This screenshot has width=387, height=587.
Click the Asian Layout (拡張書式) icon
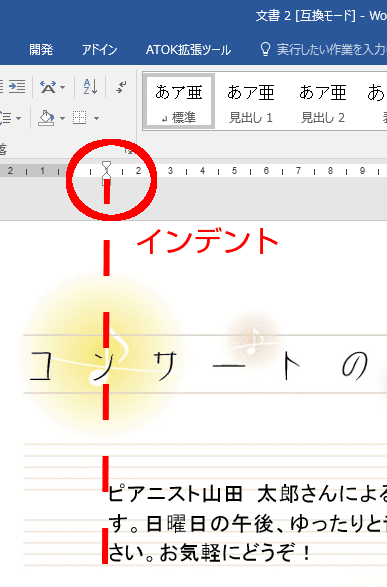click(48, 87)
